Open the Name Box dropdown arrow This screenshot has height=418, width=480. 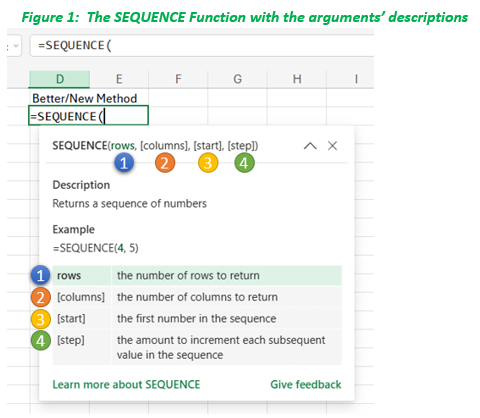pyautogui.click(x=15, y=46)
